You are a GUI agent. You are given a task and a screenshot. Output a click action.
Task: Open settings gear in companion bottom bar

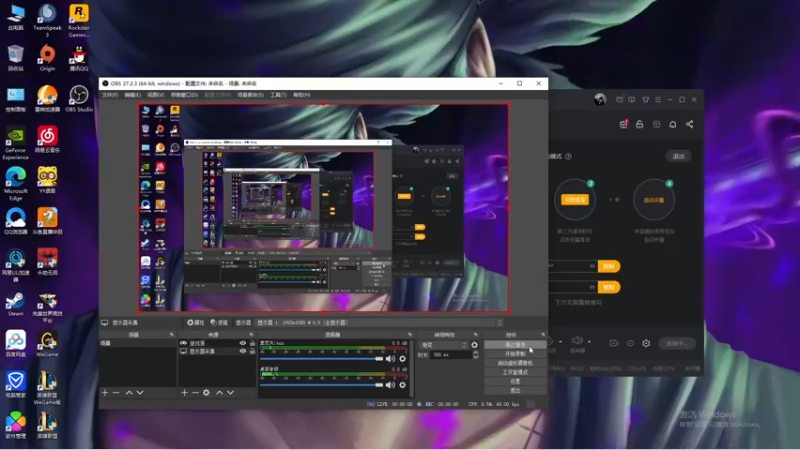646,343
